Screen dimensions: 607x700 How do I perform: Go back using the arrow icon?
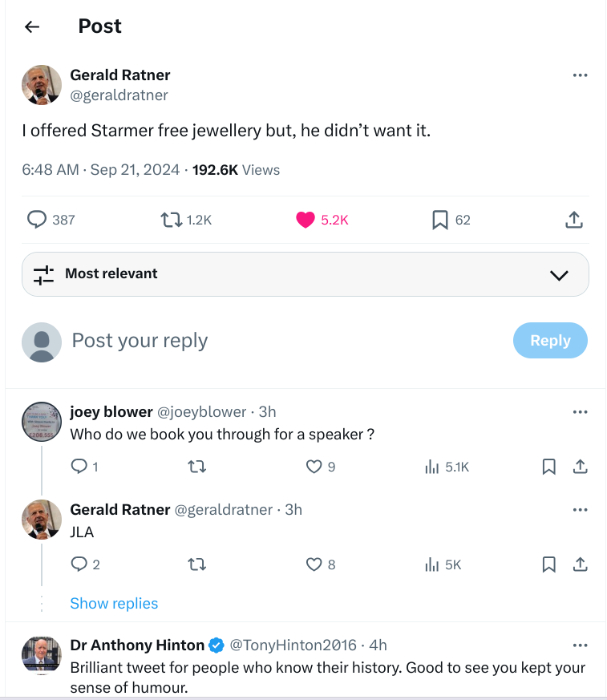pos(32,26)
